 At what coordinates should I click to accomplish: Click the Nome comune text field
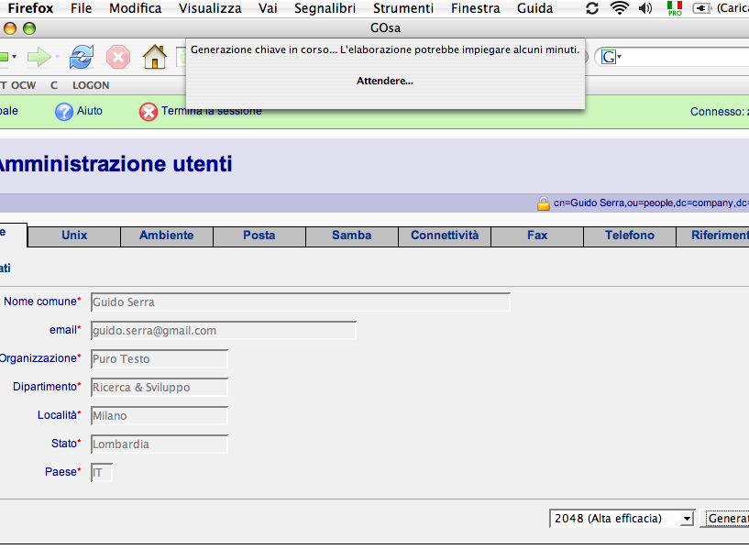[299, 302]
